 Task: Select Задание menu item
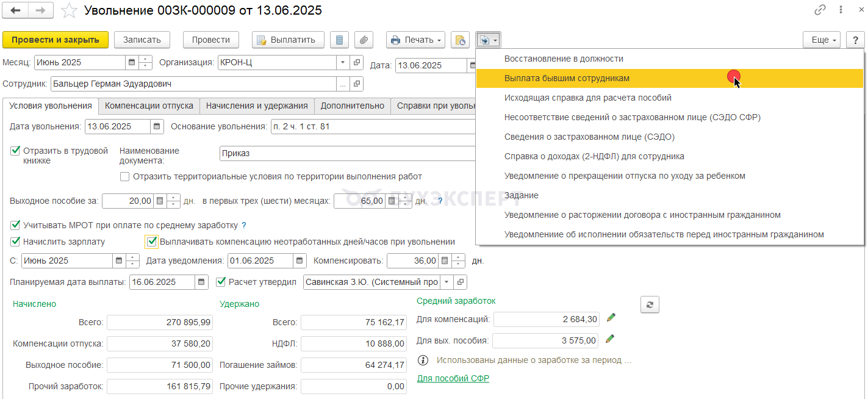point(670,195)
